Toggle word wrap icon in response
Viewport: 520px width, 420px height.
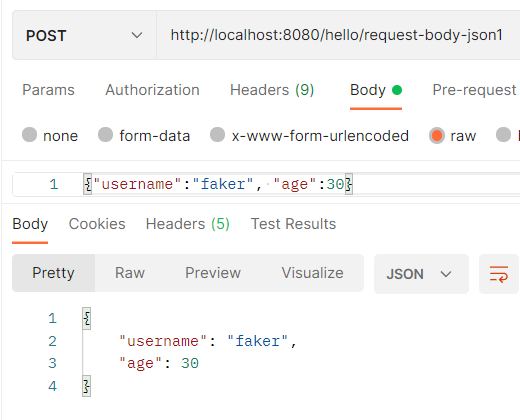499,274
